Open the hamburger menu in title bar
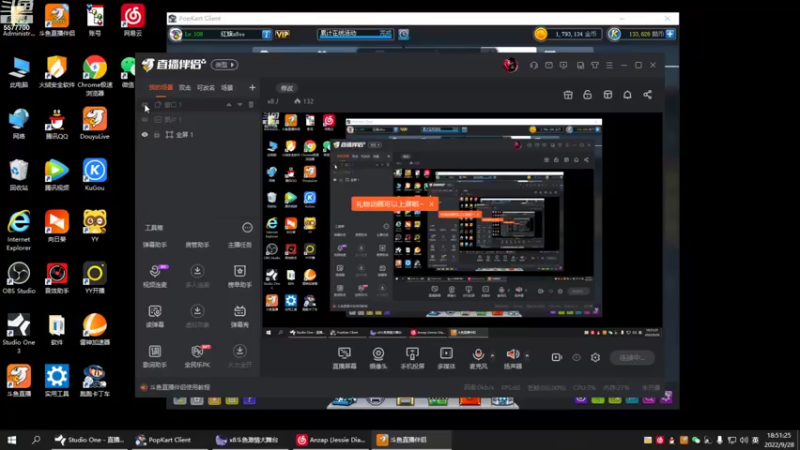Viewport: 800px width, 450px height. (x=609, y=65)
